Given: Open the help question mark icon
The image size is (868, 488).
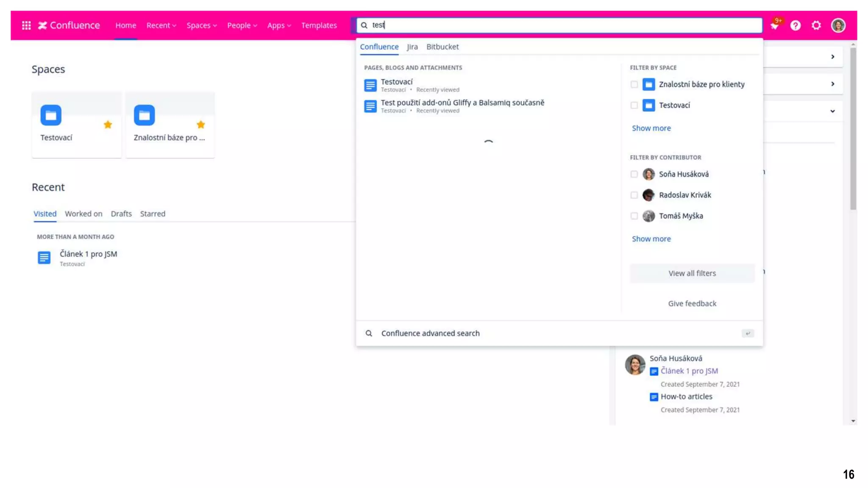Looking at the screenshot, I should click(x=795, y=25).
